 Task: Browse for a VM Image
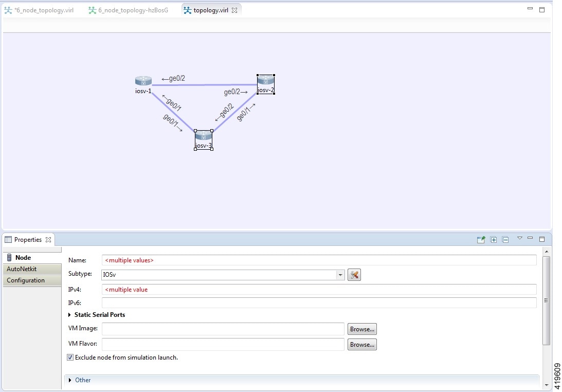[x=362, y=329]
